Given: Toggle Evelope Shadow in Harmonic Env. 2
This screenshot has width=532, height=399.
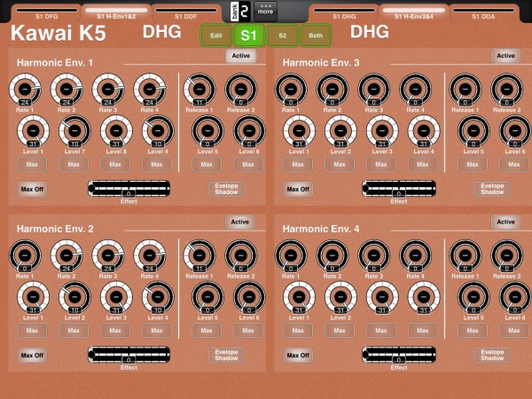Looking at the screenshot, I should pos(226,356).
